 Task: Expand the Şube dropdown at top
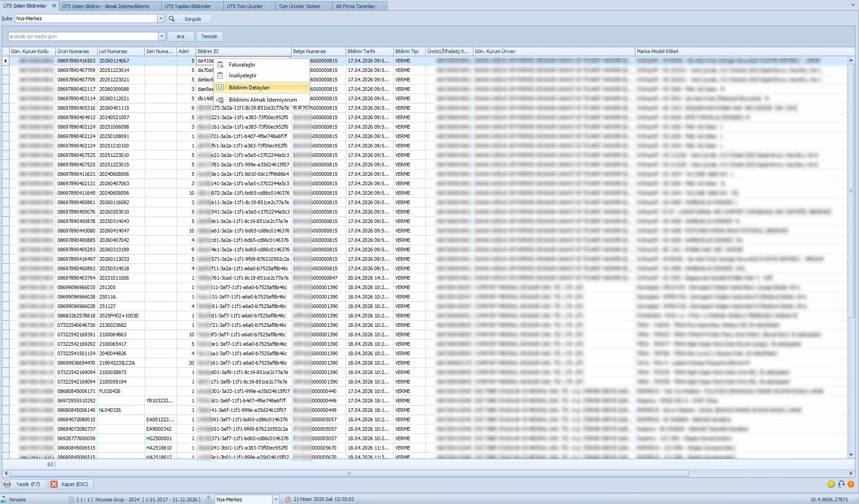(x=161, y=19)
